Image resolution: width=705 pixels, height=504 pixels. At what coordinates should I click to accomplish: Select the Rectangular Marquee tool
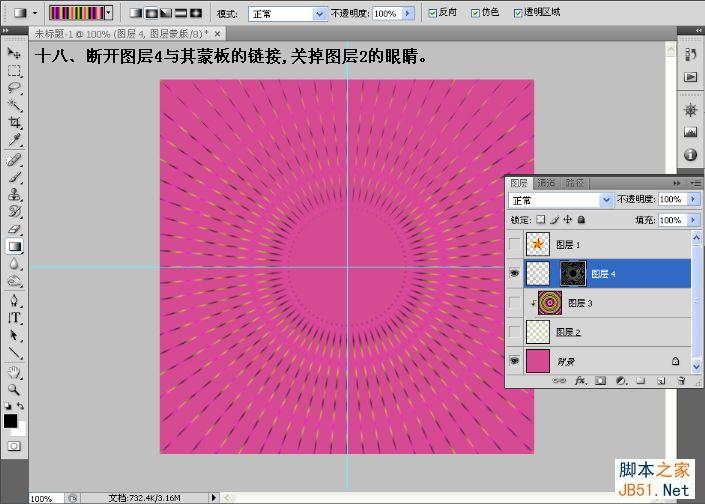14,71
